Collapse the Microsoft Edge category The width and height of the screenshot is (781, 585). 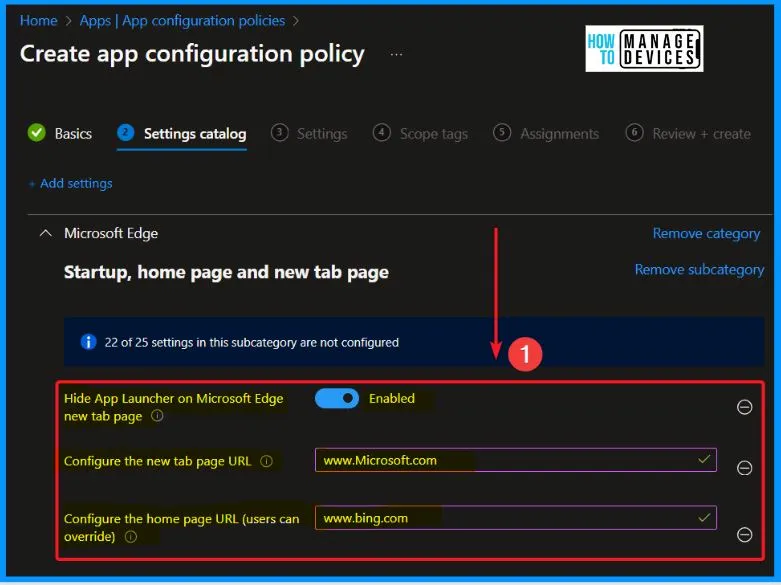tap(45, 233)
